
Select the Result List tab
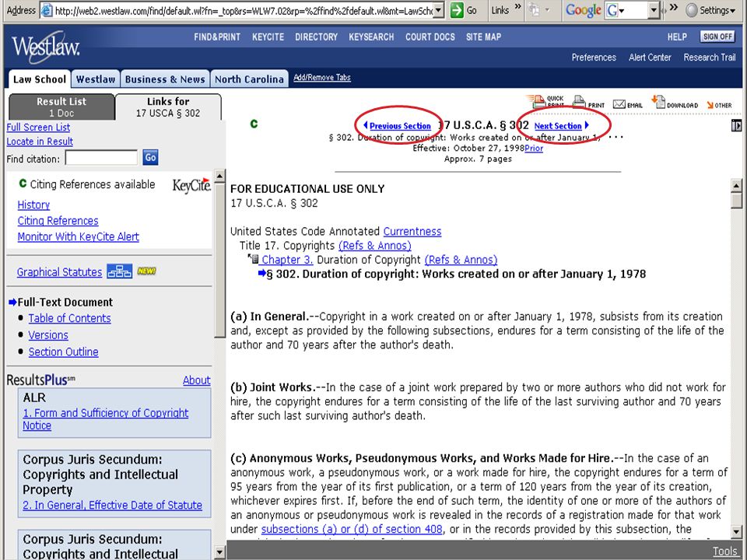(x=61, y=107)
